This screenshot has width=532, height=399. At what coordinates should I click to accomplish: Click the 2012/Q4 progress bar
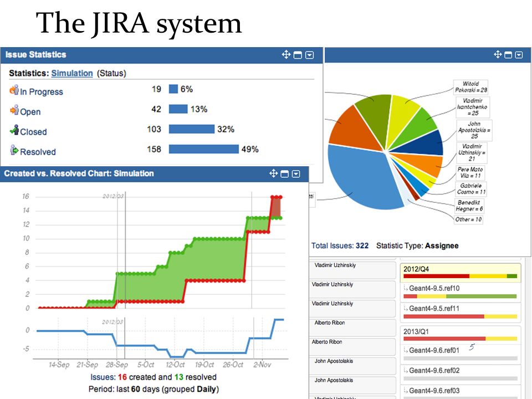pos(460,276)
